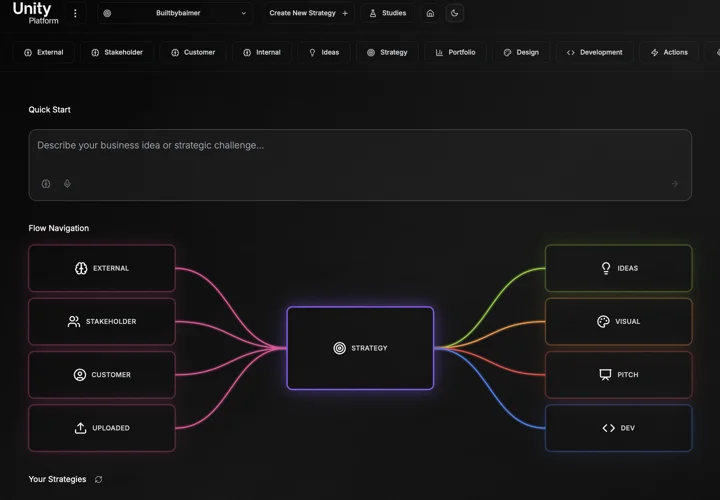The width and height of the screenshot is (720, 500).
Task: Click the flask icon on Studies
Action: point(373,13)
